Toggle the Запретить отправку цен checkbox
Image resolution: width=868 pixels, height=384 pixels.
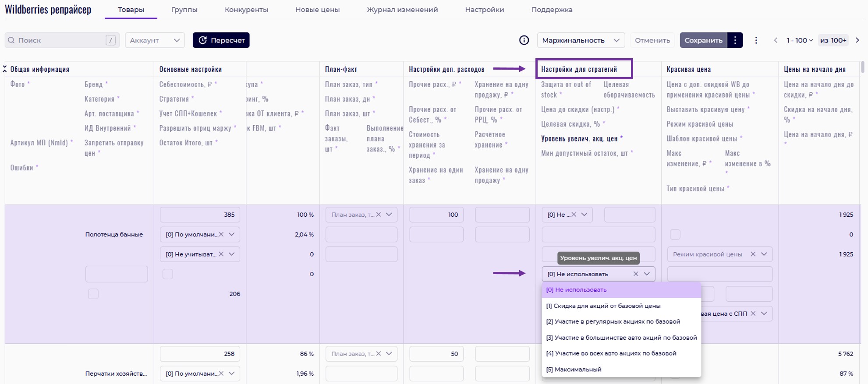click(x=93, y=294)
